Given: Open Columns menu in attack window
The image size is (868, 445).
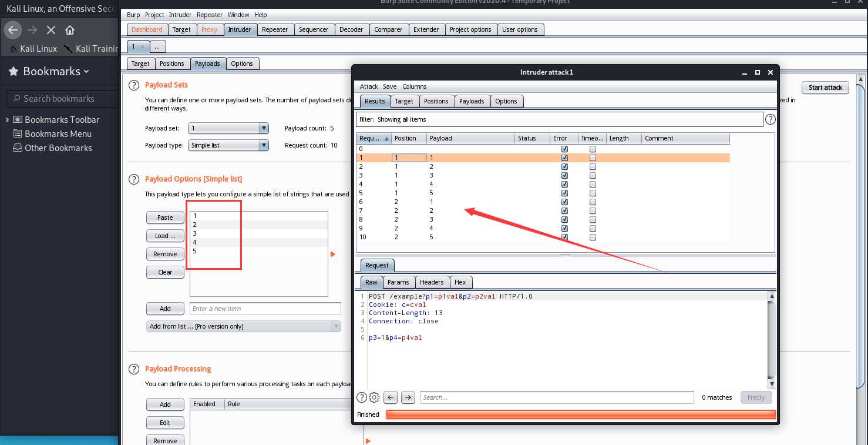Looking at the screenshot, I should tap(415, 86).
